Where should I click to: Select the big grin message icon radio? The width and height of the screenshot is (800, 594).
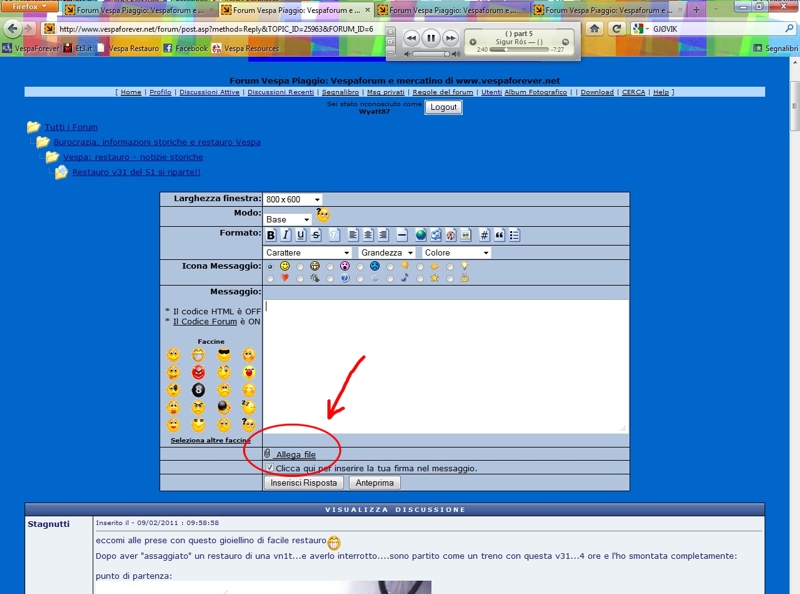click(x=300, y=266)
